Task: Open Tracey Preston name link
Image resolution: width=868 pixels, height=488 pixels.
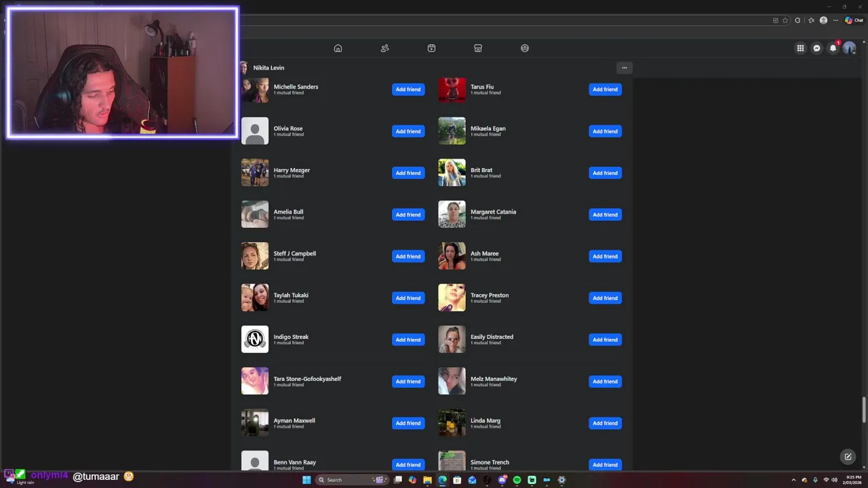Action: pyautogui.click(x=490, y=295)
